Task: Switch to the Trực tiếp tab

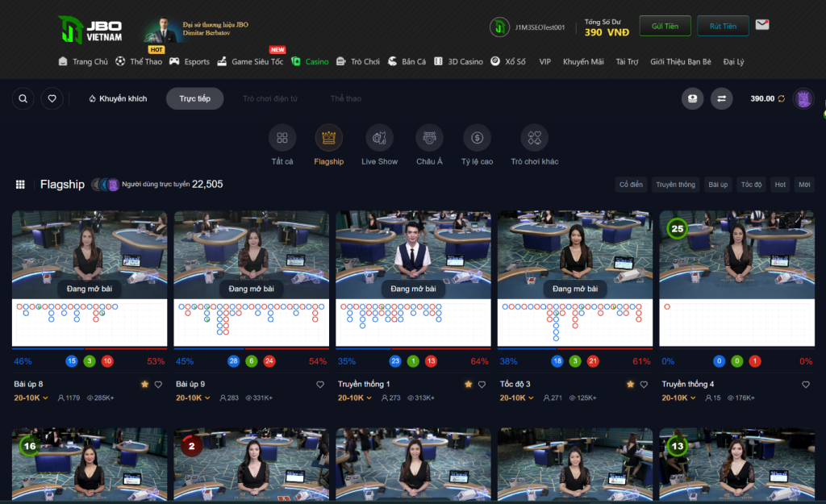Action: click(x=195, y=98)
